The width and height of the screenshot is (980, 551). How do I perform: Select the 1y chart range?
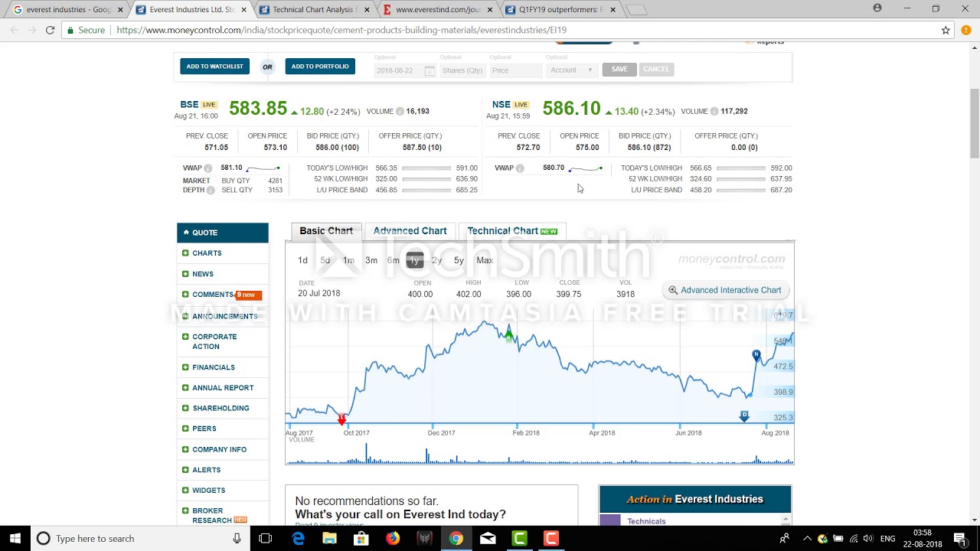pyautogui.click(x=414, y=260)
